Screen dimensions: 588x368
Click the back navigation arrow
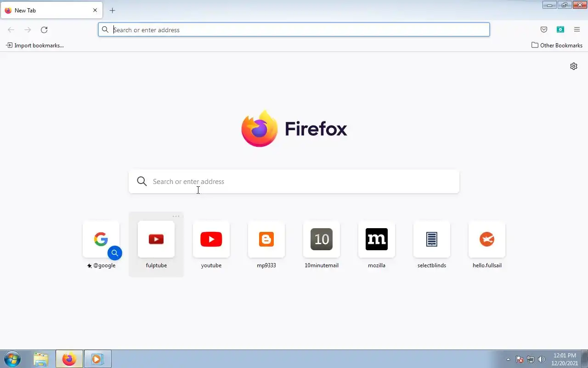point(11,30)
